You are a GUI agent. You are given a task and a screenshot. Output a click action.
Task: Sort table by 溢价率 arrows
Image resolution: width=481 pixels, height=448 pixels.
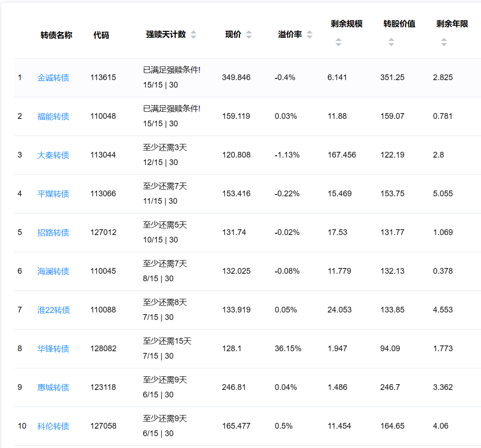click(310, 35)
